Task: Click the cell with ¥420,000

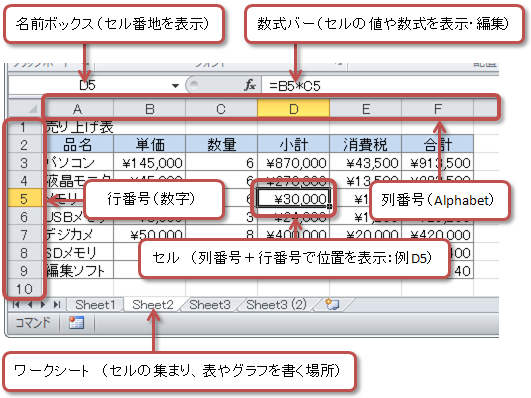Action: (x=438, y=234)
